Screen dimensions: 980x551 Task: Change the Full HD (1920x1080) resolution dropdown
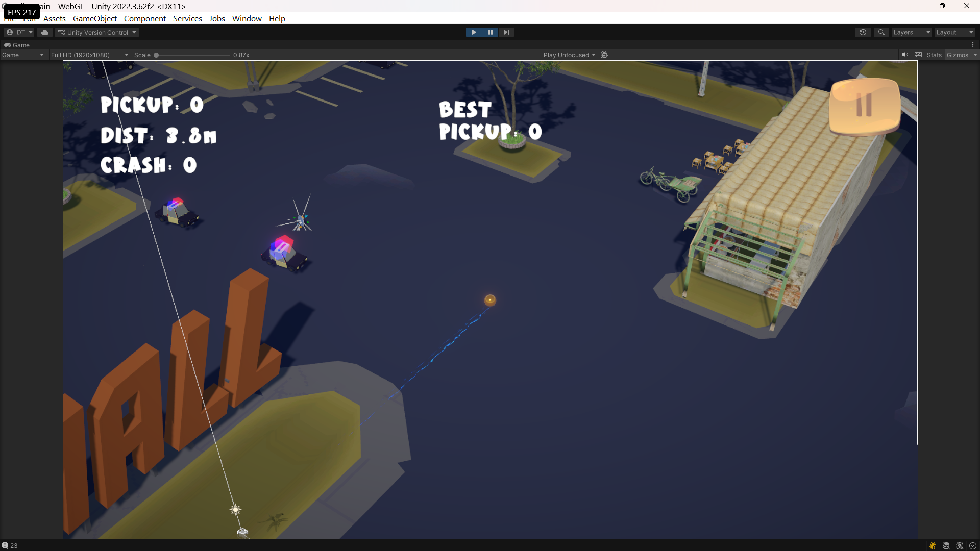(x=89, y=55)
